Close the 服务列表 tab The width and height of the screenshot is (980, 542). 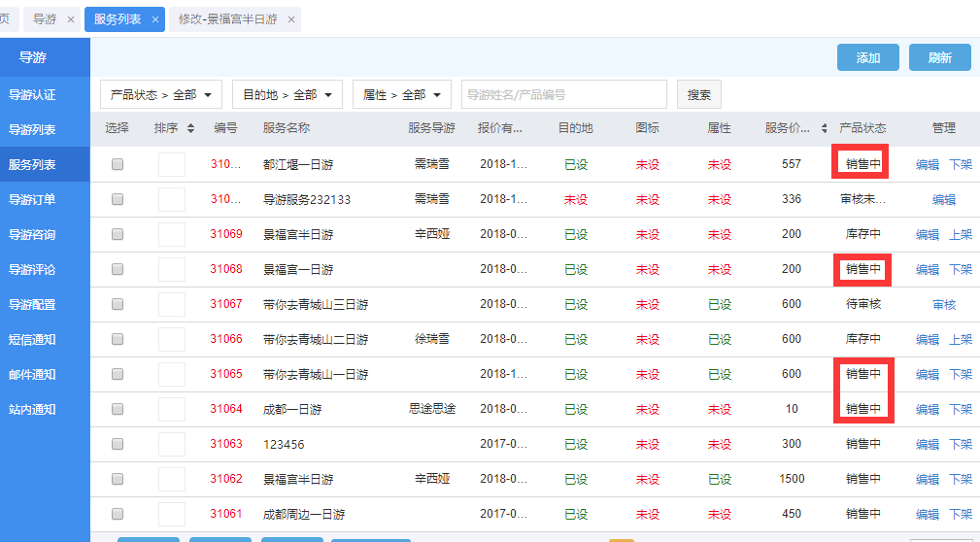pos(155,19)
